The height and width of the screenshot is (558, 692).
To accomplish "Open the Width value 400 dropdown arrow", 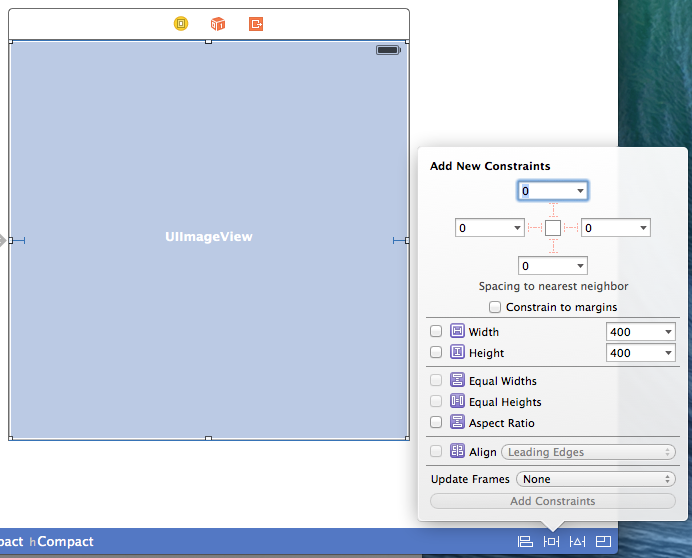I will point(668,332).
